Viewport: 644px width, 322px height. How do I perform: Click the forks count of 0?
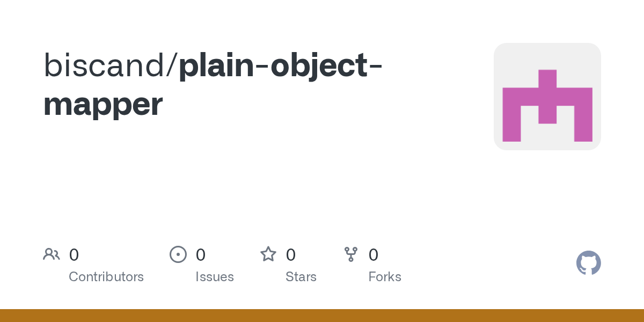pyautogui.click(x=374, y=255)
